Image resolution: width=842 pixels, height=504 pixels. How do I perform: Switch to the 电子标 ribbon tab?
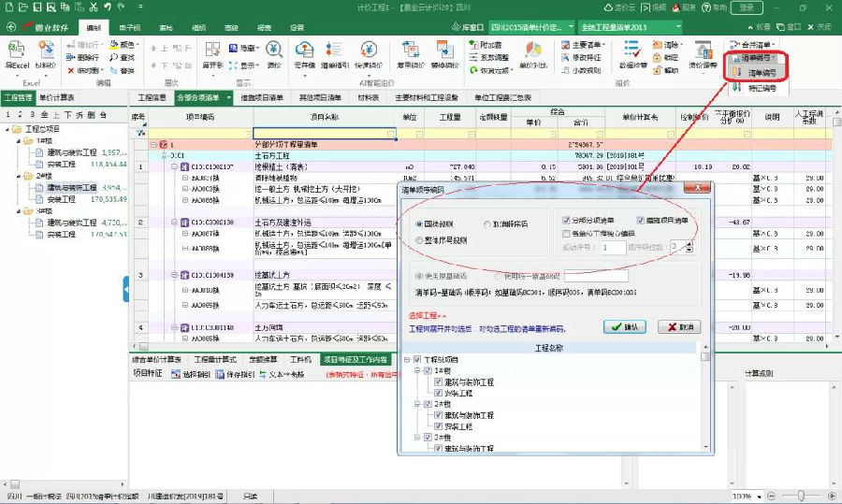coord(129,29)
